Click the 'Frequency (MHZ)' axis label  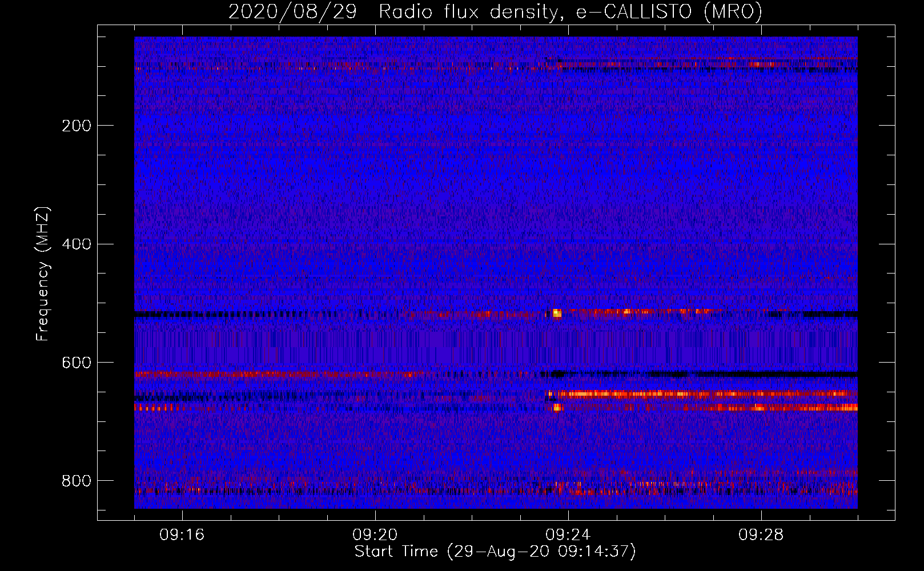tap(42, 274)
